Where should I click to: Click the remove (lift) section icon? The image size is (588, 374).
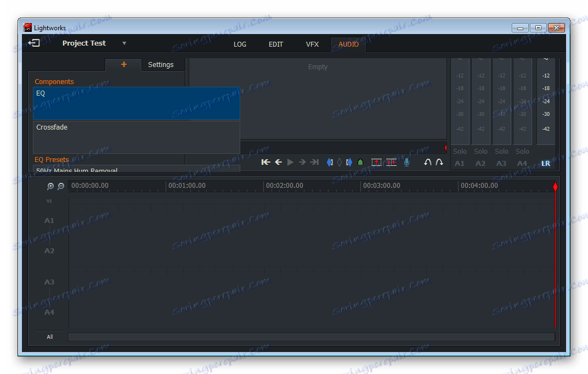tap(376, 162)
